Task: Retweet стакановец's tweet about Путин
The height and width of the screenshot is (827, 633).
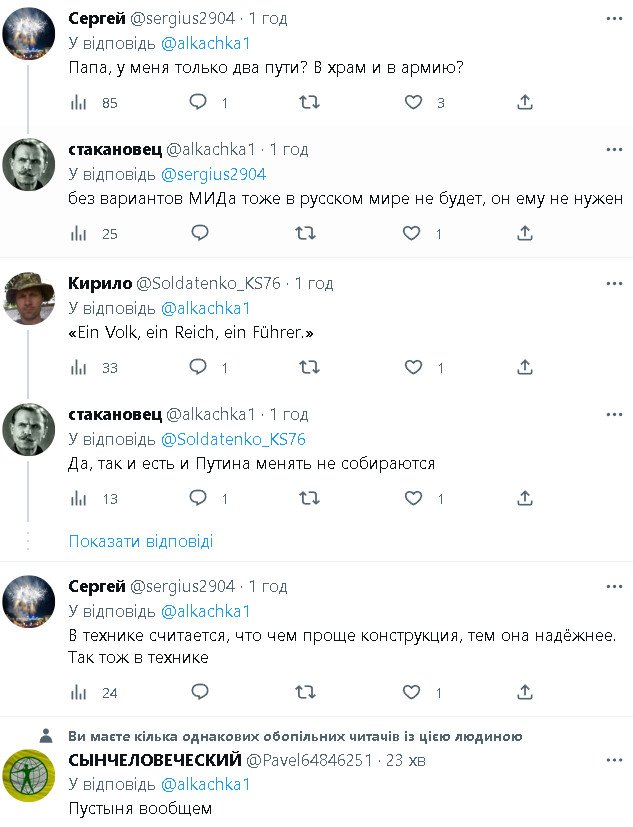Action: click(x=309, y=498)
